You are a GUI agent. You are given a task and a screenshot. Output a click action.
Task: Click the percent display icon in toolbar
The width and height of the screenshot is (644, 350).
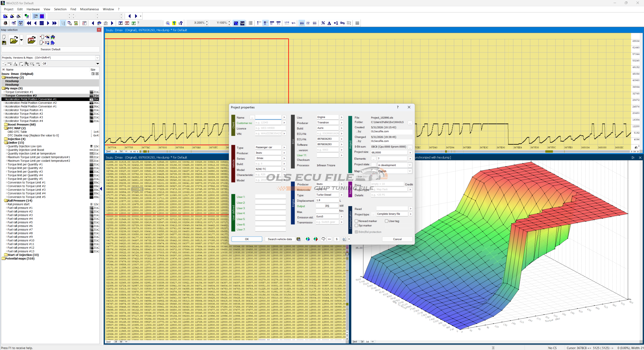323,23
